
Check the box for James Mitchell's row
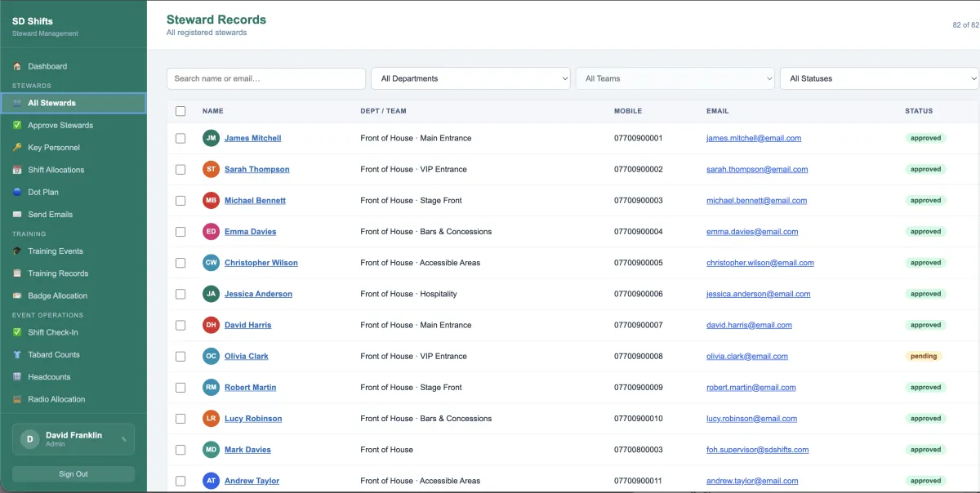(x=180, y=139)
